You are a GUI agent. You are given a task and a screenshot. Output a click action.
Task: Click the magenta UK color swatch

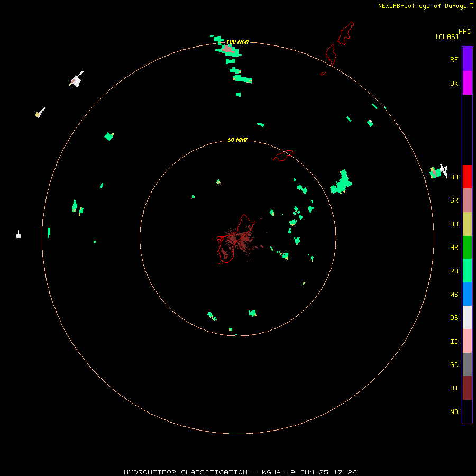(467, 83)
